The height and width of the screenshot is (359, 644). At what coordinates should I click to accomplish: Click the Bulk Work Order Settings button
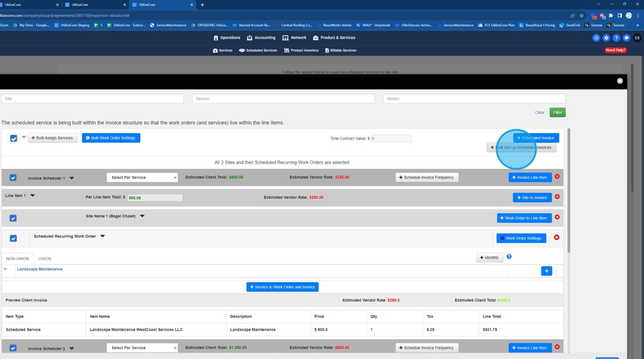click(111, 138)
